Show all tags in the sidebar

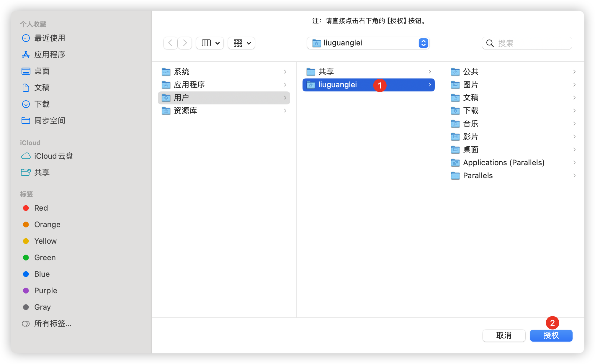pyautogui.click(x=53, y=324)
